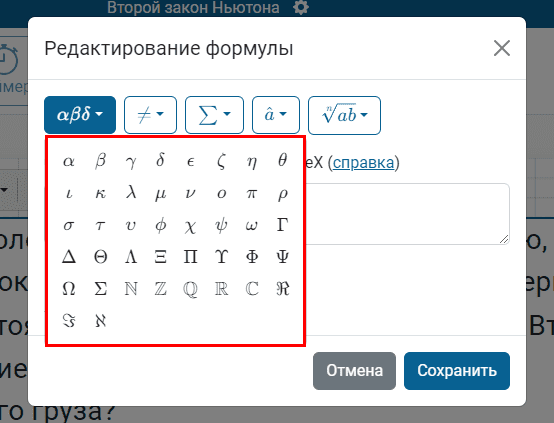Insert the rationals set symbol
554x423 pixels.
click(191, 289)
